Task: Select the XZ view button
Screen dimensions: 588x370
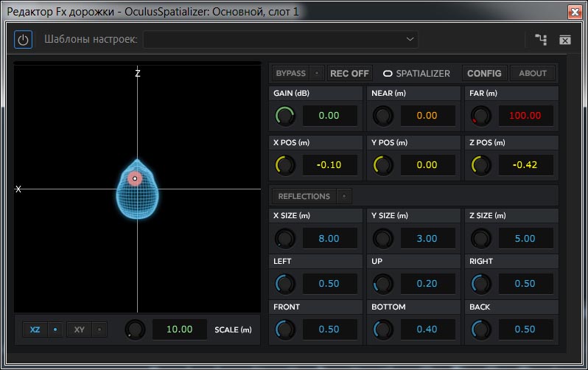Action: [35, 330]
